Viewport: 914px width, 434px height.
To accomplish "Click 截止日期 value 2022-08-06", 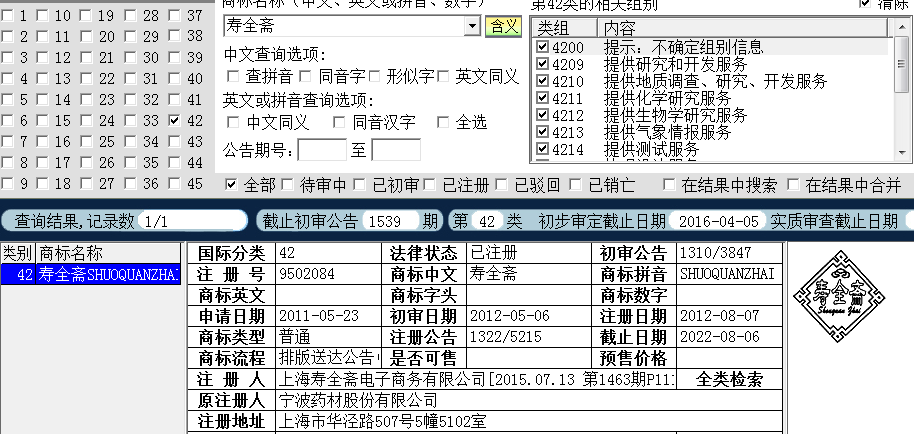I will [x=720, y=337].
